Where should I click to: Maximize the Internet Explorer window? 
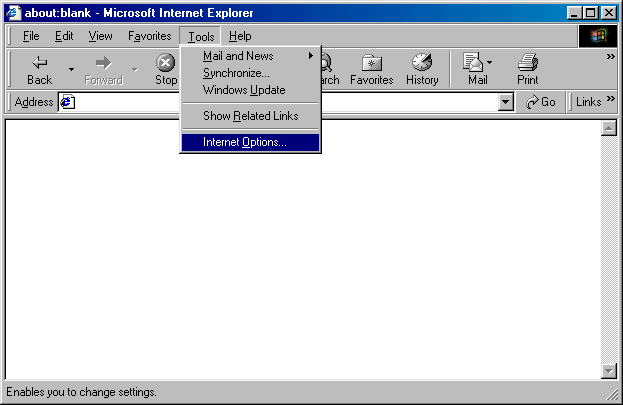tap(590, 13)
